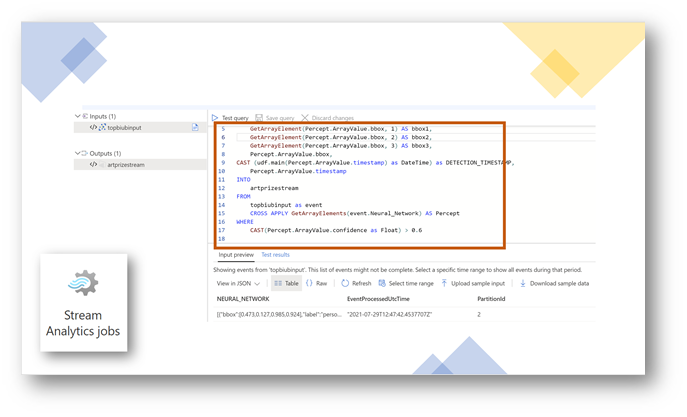Click the Discard changes button label

point(333,118)
